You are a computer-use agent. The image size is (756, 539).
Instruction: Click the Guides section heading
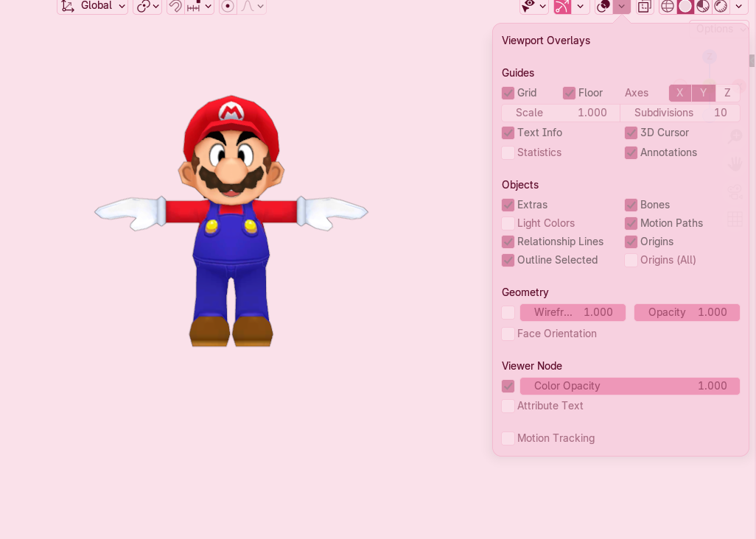pos(518,73)
